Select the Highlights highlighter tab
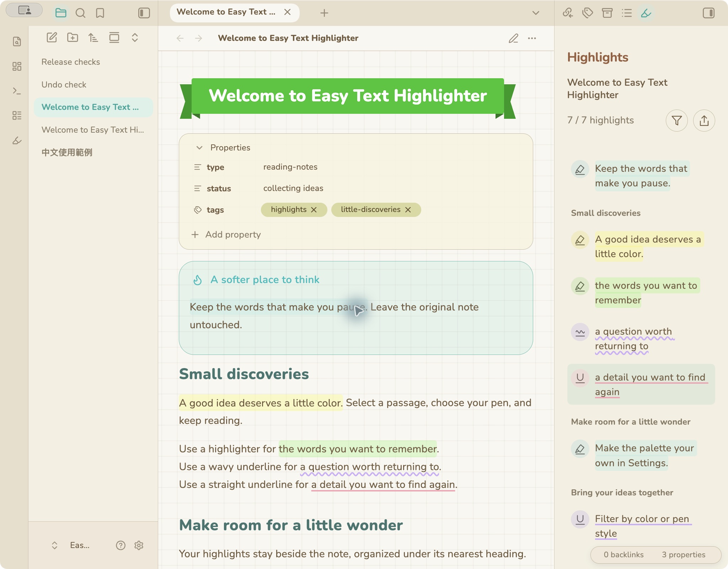The image size is (728, 569). [646, 13]
